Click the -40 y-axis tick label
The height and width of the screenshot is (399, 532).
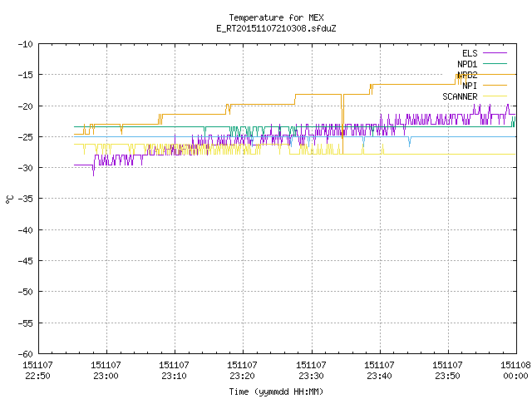pos(26,230)
